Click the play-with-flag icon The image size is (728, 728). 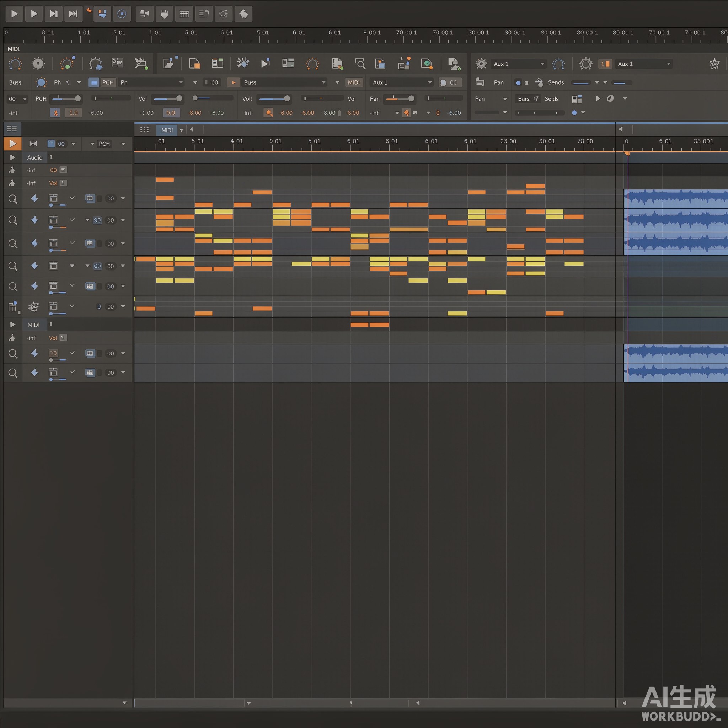[265, 63]
